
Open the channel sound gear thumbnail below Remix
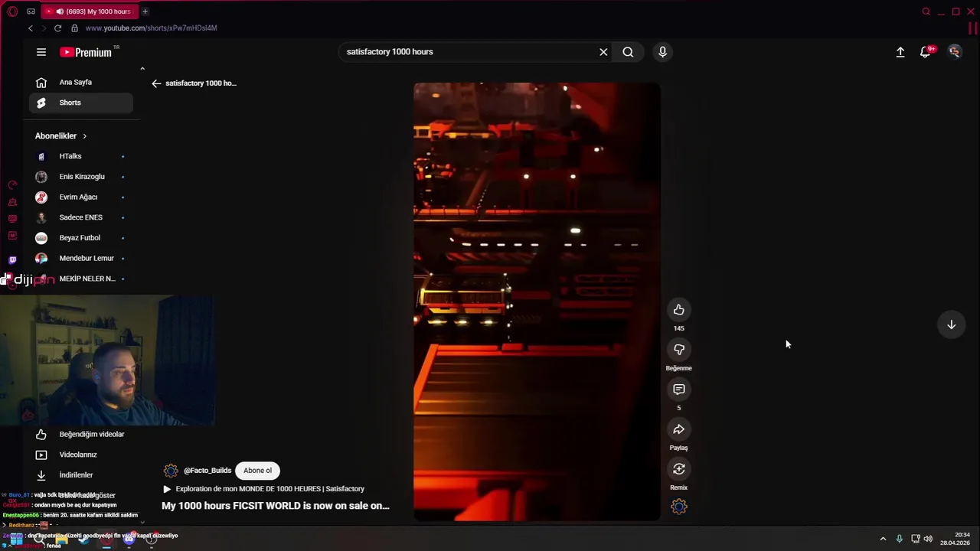679,507
